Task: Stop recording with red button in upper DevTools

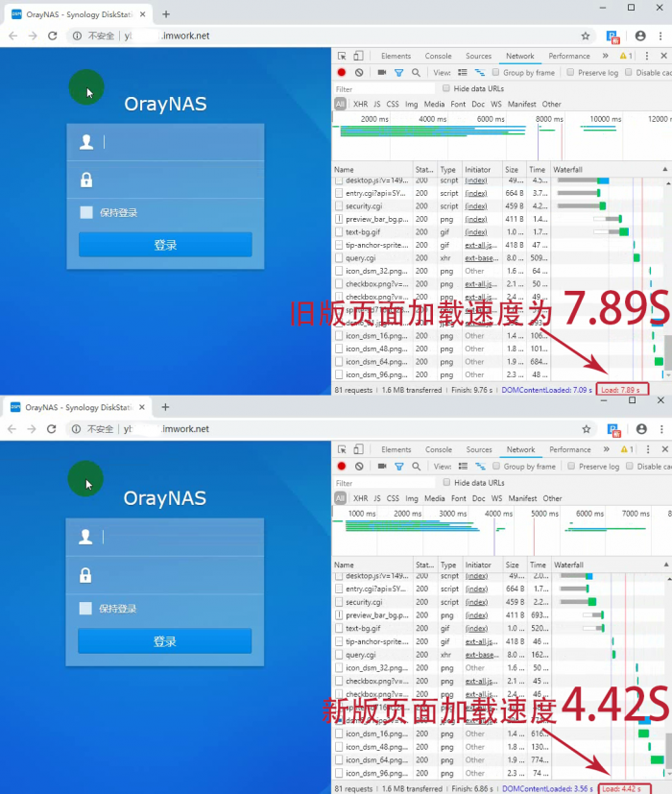Action: [342, 72]
